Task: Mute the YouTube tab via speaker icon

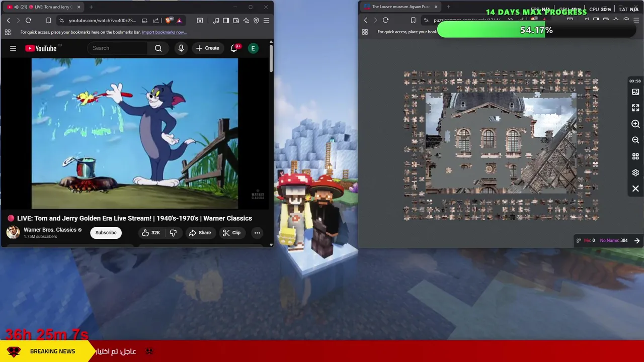Action: coord(17,7)
